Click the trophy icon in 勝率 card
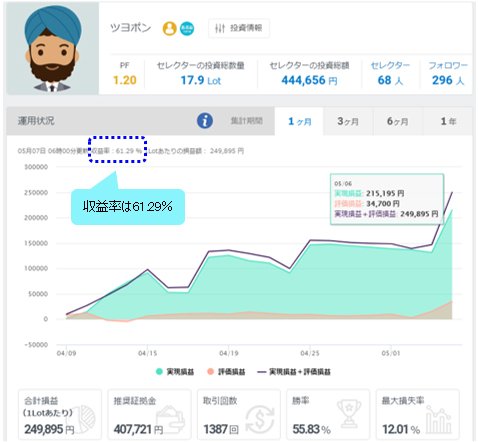 [349, 414]
